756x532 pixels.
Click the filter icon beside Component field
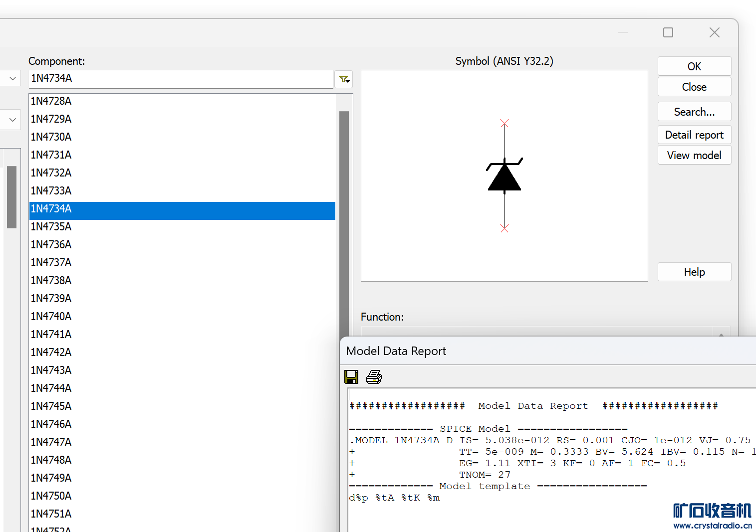[344, 79]
